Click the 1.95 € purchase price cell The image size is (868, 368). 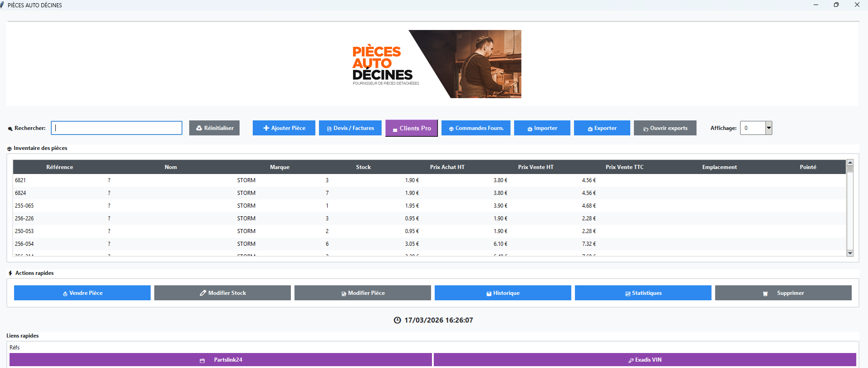(x=412, y=206)
